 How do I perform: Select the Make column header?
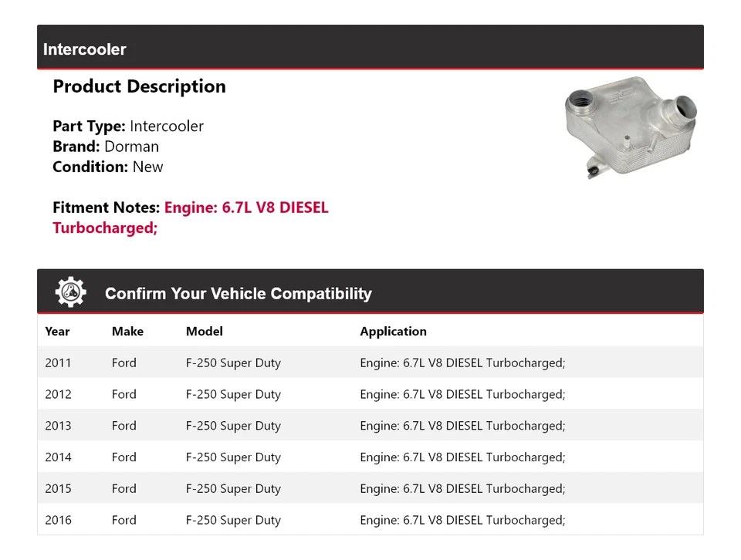click(x=127, y=332)
